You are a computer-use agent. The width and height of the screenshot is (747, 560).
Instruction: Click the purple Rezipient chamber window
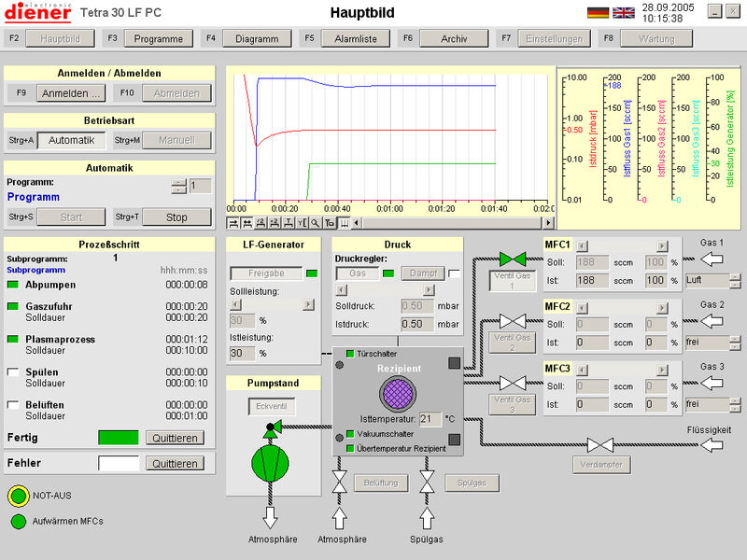point(398,394)
